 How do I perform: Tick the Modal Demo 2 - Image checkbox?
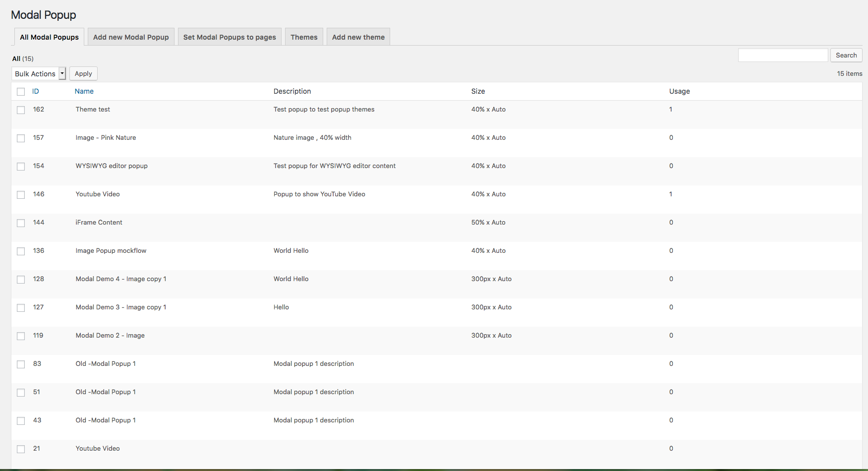click(x=21, y=336)
